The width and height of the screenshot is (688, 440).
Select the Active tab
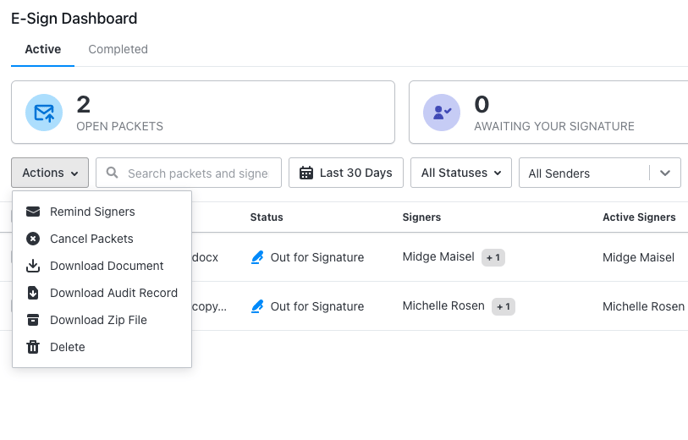[x=43, y=49]
